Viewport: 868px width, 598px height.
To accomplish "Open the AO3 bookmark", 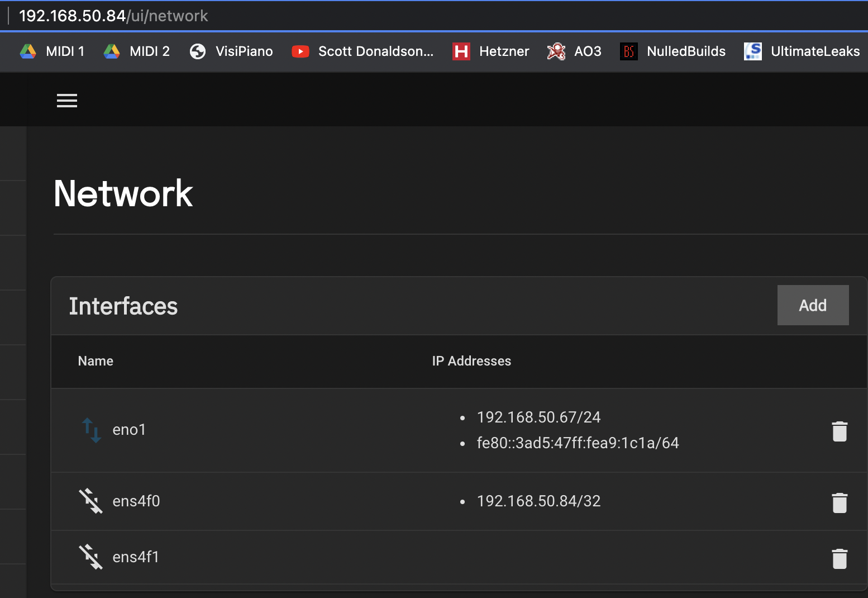I will pos(574,51).
